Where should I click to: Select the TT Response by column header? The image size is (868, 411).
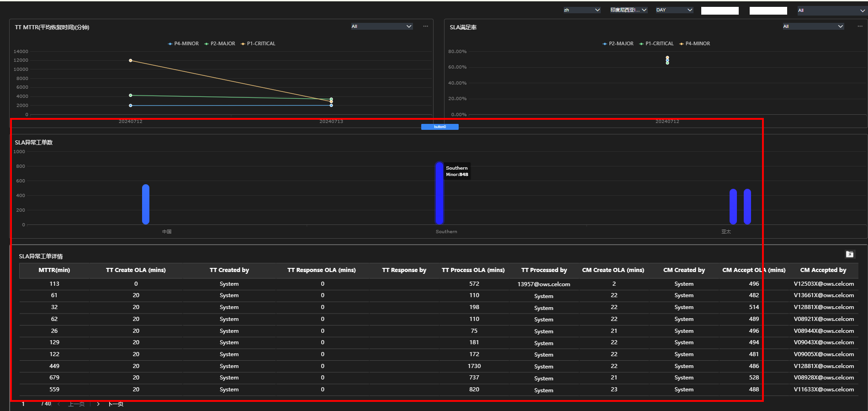pyautogui.click(x=404, y=270)
